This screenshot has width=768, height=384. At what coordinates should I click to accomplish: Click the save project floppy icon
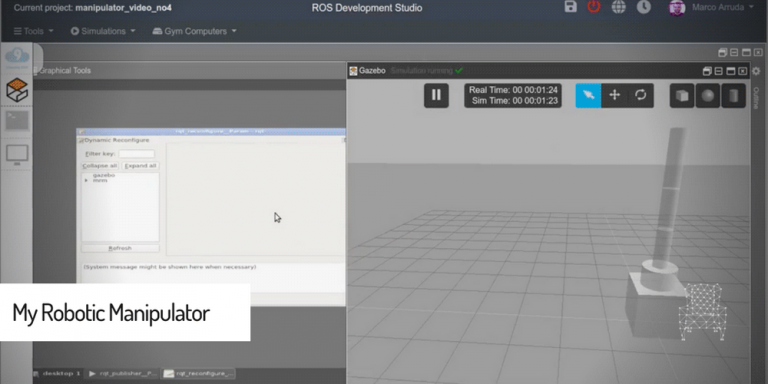pyautogui.click(x=571, y=7)
